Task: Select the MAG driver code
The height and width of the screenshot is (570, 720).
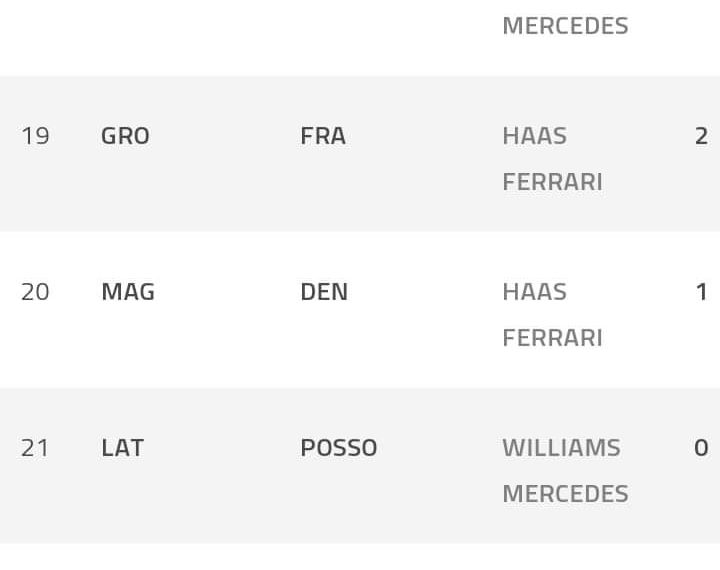Action: 128,292
